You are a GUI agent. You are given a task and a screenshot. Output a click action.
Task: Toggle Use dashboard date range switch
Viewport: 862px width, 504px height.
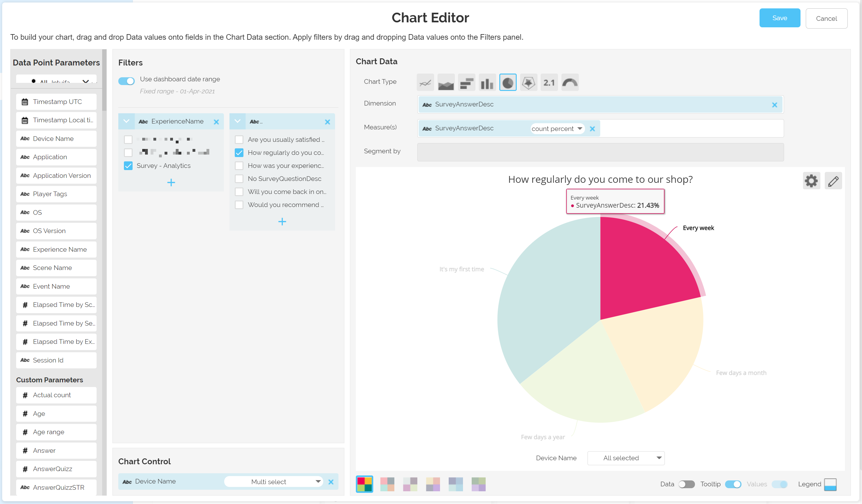point(127,81)
